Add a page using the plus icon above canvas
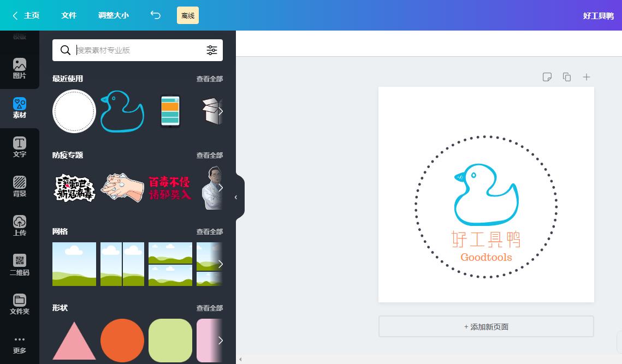This screenshot has height=364, width=622. point(587,77)
